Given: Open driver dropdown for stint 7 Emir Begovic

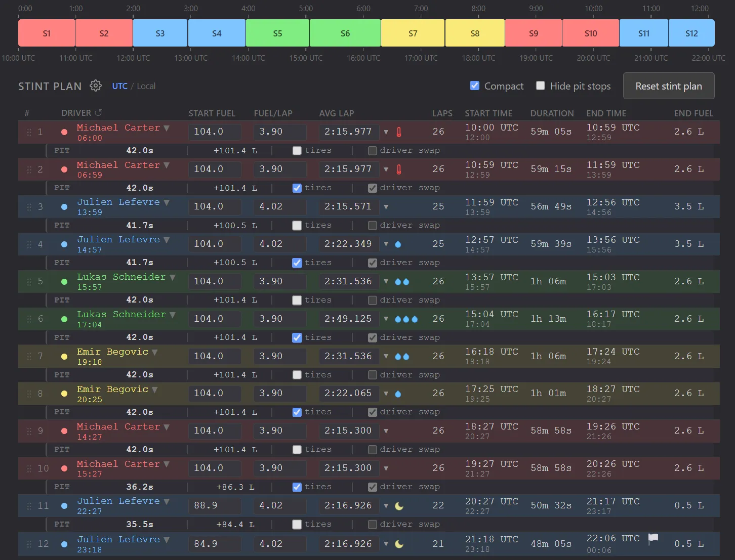Looking at the screenshot, I should coord(155,352).
